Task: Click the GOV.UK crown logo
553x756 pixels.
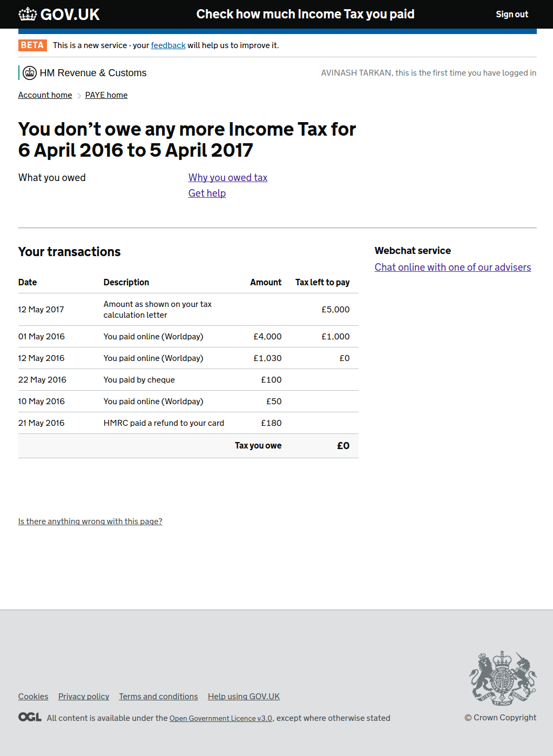Action: tap(28, 14)
